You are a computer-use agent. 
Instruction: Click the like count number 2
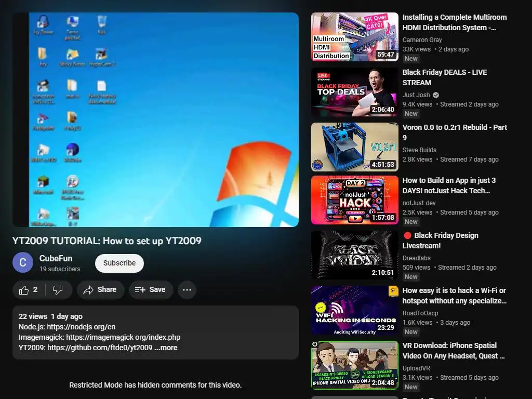(35, 290)
